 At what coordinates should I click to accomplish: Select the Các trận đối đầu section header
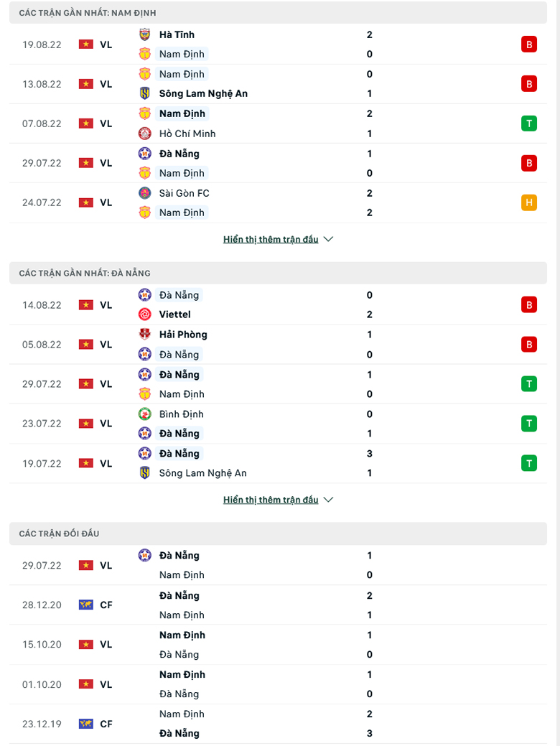tap(279, 533)
